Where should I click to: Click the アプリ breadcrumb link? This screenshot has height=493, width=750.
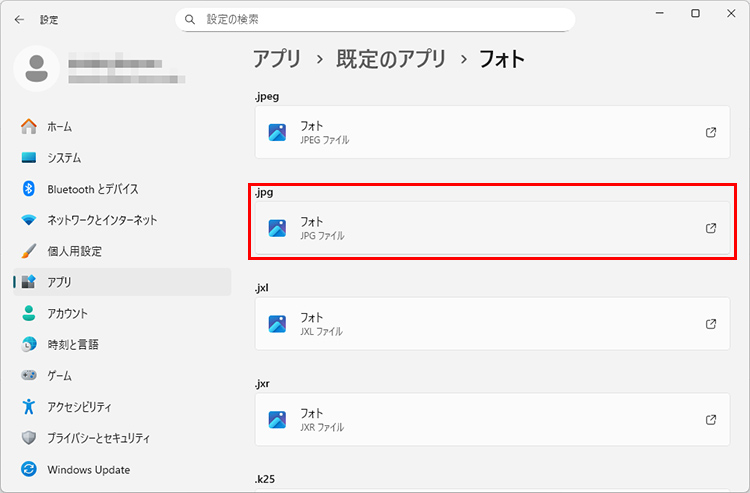(x=277, y=59)
